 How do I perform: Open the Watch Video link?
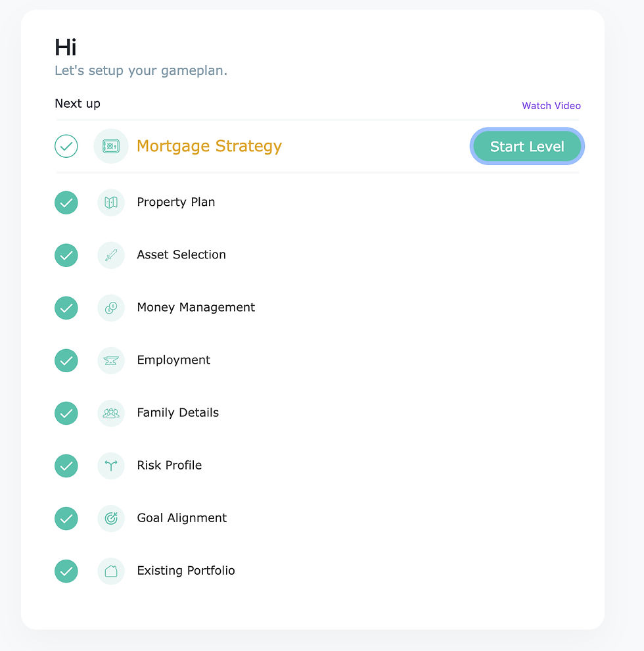pyautogui.click(x=551, y=106)
